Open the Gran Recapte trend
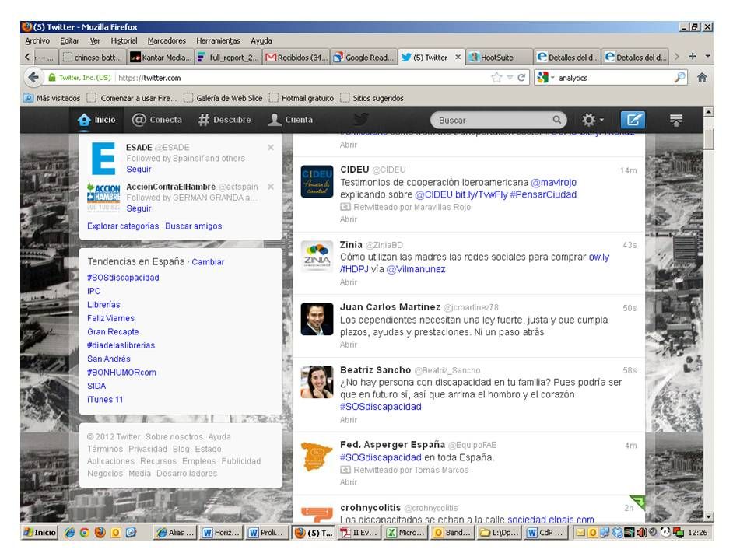747x560 pixels. click(x=113, y=332)
